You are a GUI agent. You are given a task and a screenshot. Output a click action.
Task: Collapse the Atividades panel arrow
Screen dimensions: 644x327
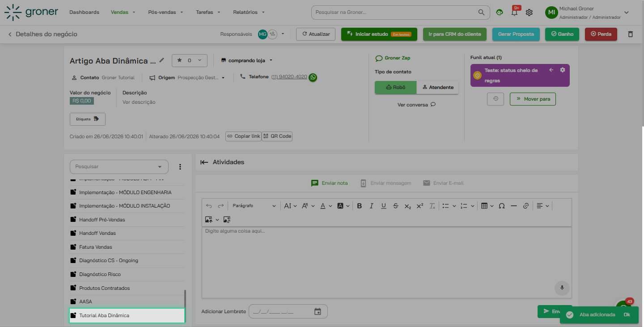point(204,162)
